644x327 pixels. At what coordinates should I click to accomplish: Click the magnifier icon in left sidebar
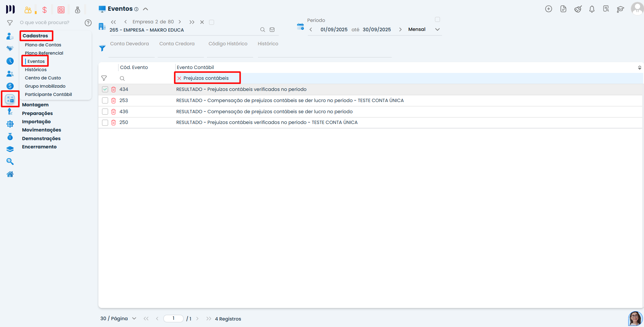pyautogui.click(x=10, y=162)
